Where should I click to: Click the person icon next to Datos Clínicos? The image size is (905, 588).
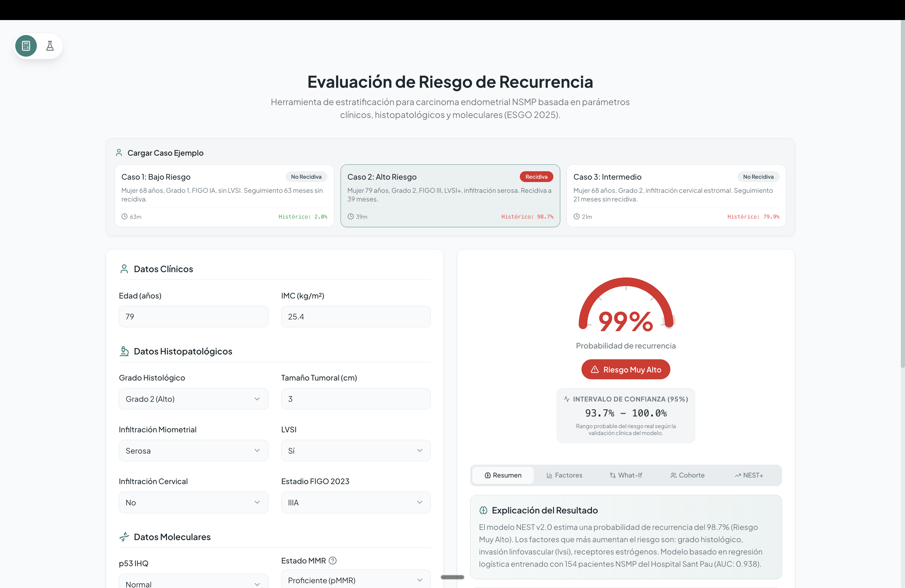124,269
